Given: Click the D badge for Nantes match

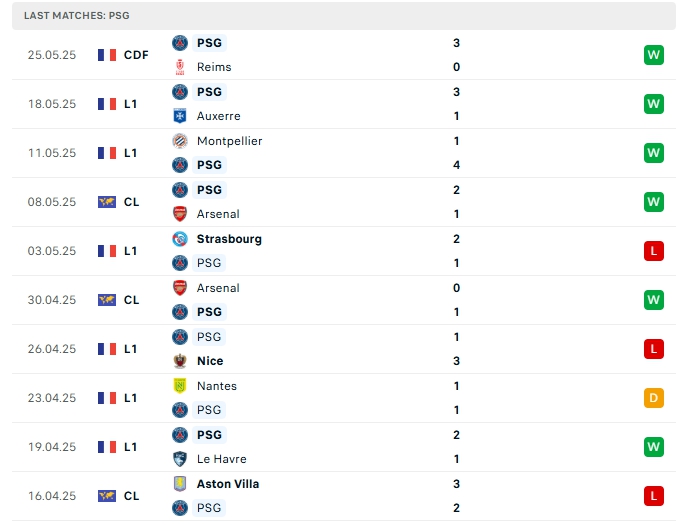Looking at the screenshot, I should 654,398.
